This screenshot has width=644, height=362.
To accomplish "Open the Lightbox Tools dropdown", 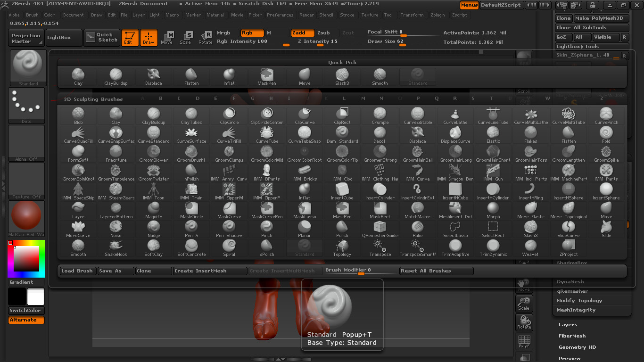I will (x=592, y=47).
